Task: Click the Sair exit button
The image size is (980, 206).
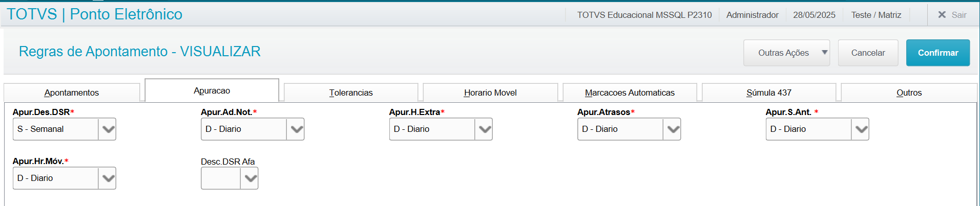Action: click(x=952, y=15)
